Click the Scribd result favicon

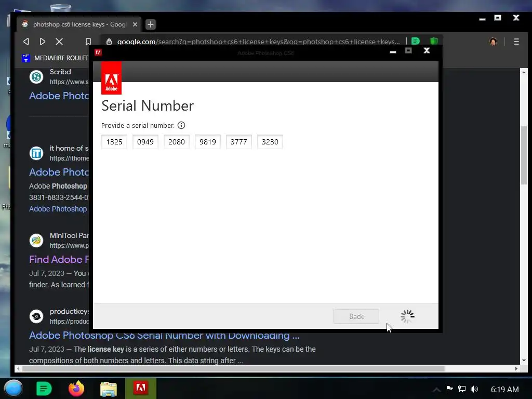coord(36,77)
